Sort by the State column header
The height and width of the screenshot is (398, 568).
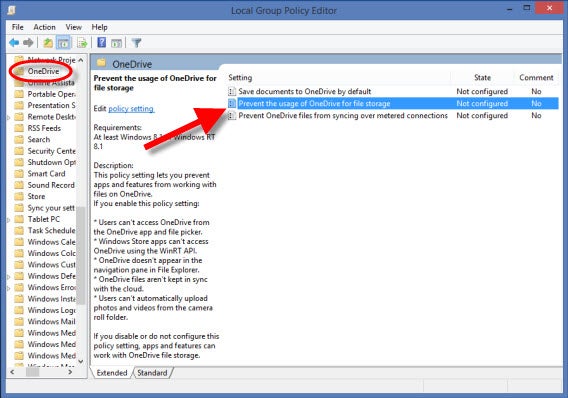pos(482,77)
